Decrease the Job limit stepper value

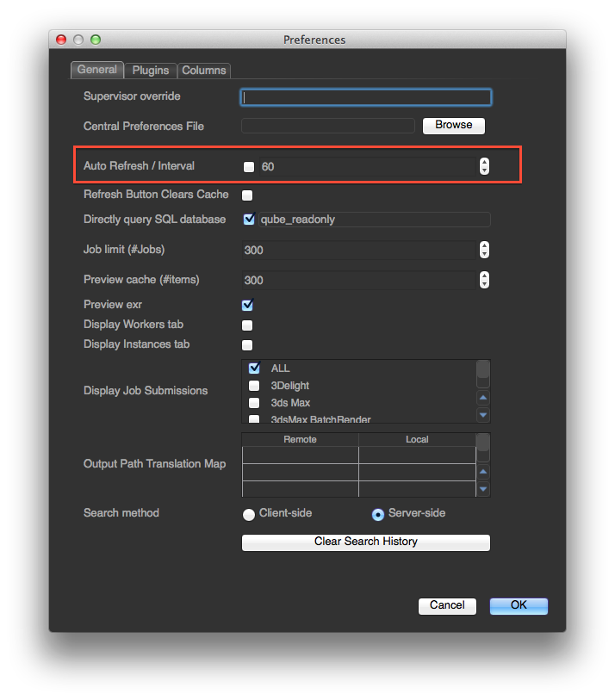pos(484,254)
